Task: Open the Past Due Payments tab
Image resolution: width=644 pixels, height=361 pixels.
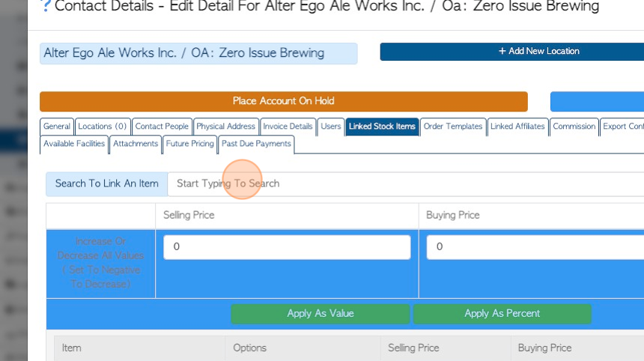Action: 256,144
